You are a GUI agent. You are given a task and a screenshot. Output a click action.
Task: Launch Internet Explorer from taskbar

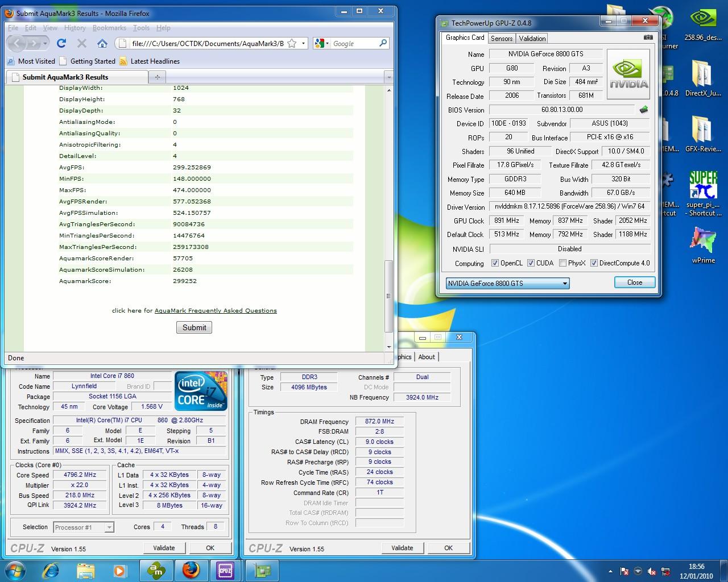52,570
